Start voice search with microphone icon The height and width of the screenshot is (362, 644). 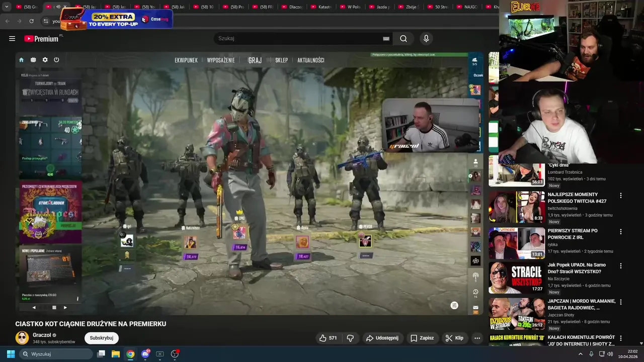426,39
